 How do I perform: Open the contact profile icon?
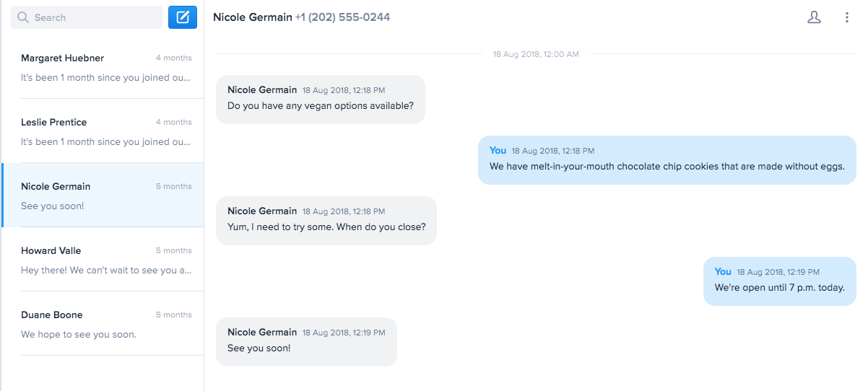tap(814, 17)
